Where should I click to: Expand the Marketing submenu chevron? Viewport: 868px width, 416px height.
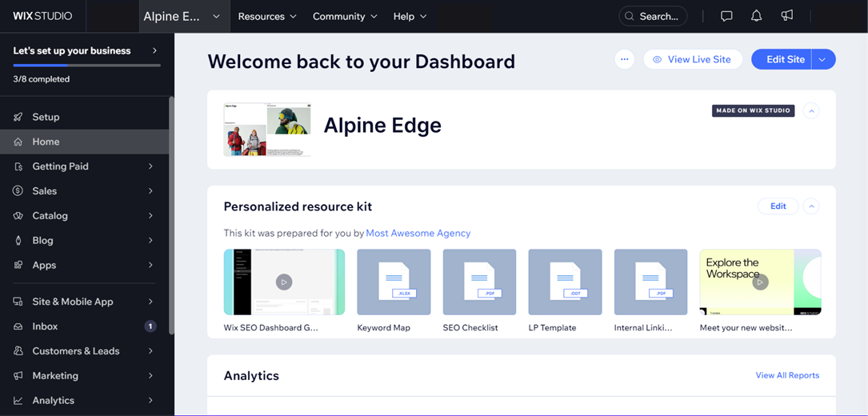tap(150, 375)
